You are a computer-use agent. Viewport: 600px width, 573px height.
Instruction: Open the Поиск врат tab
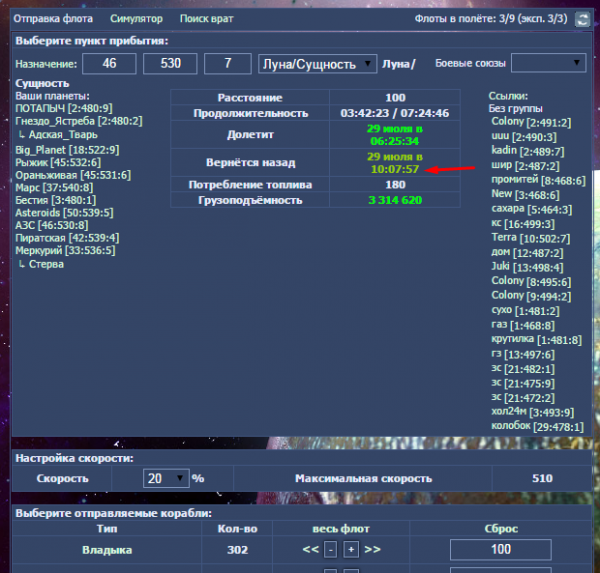click(207, 19)
